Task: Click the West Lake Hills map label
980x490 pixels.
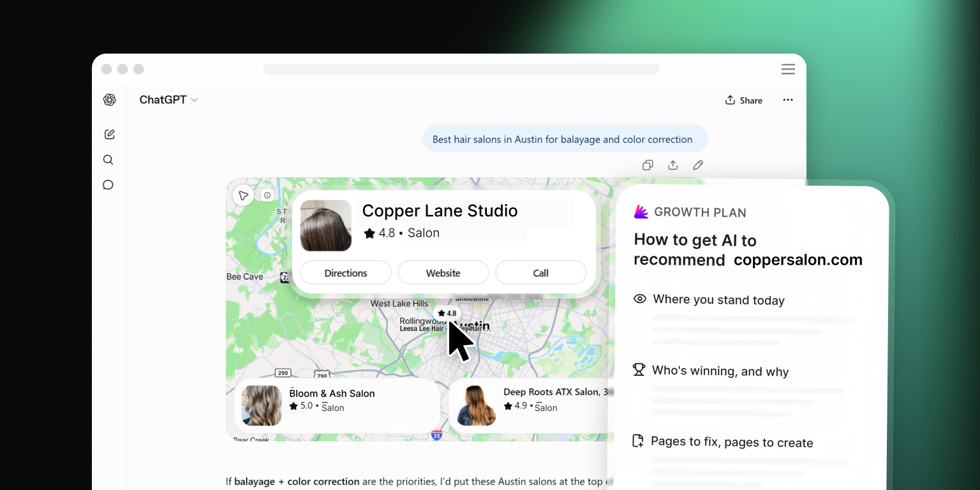Action: pos(399,304)
